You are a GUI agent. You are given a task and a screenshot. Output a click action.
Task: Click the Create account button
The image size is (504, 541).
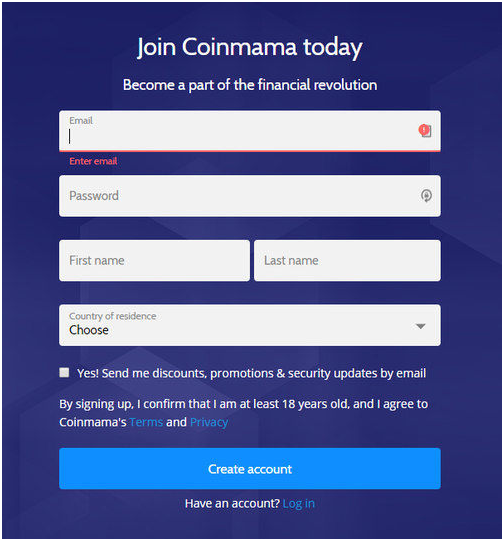click(250, 469)
